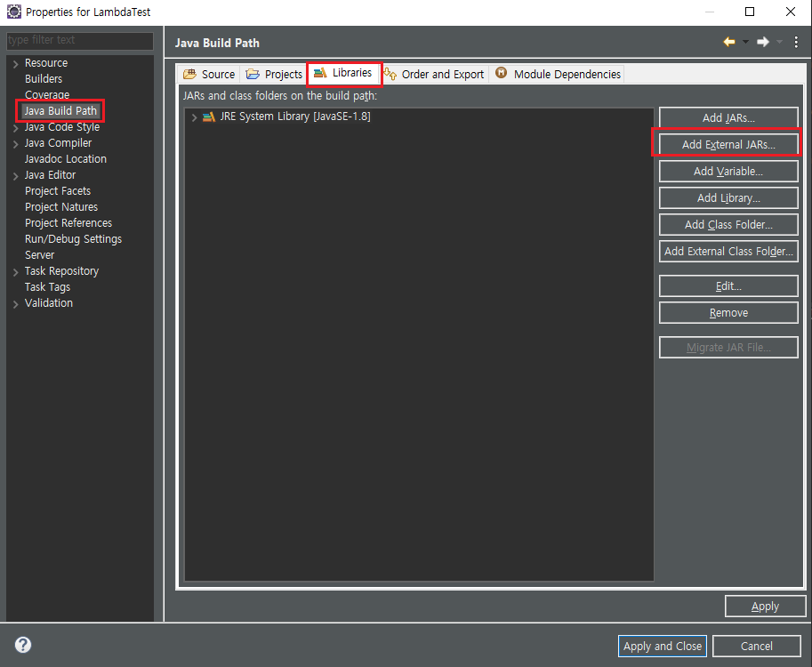Click the back navigation arrow icon
This screenshot has height=667, width=812.
coord(729,42)
